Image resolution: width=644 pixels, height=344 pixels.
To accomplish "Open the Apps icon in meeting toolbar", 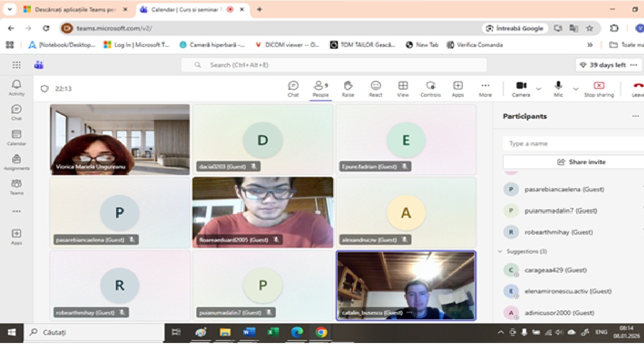I will point(458,88).
